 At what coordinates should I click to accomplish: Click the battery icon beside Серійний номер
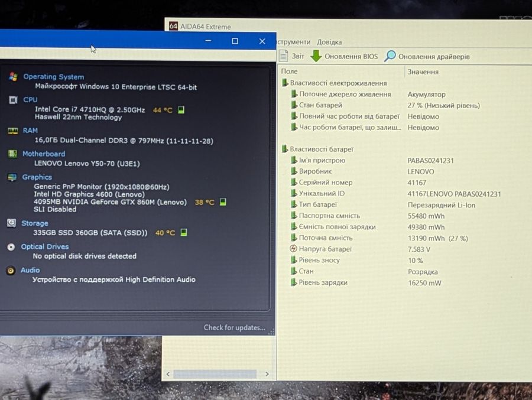294,182
